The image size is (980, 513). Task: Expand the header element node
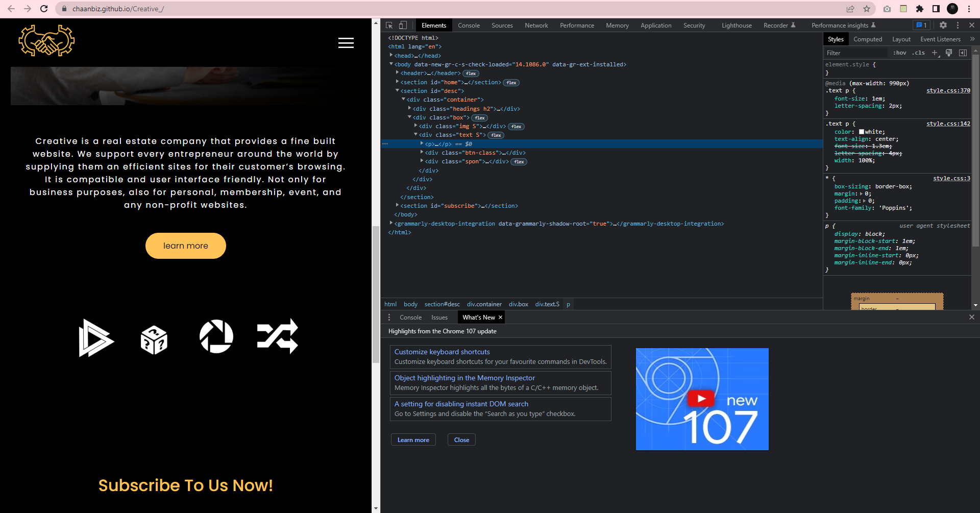pyautogui.click(x=398, y=73)
